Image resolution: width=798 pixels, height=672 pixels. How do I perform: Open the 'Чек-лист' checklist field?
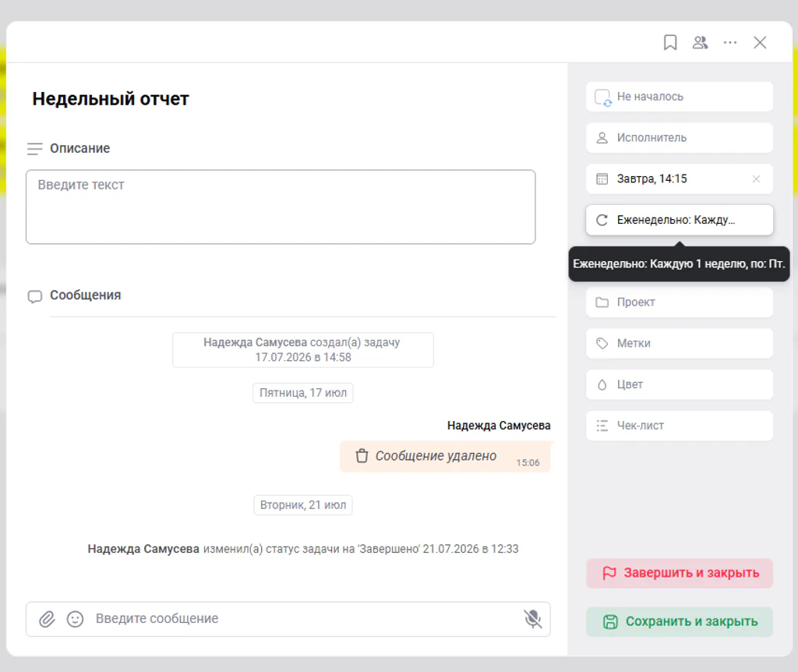pos(680,426)
